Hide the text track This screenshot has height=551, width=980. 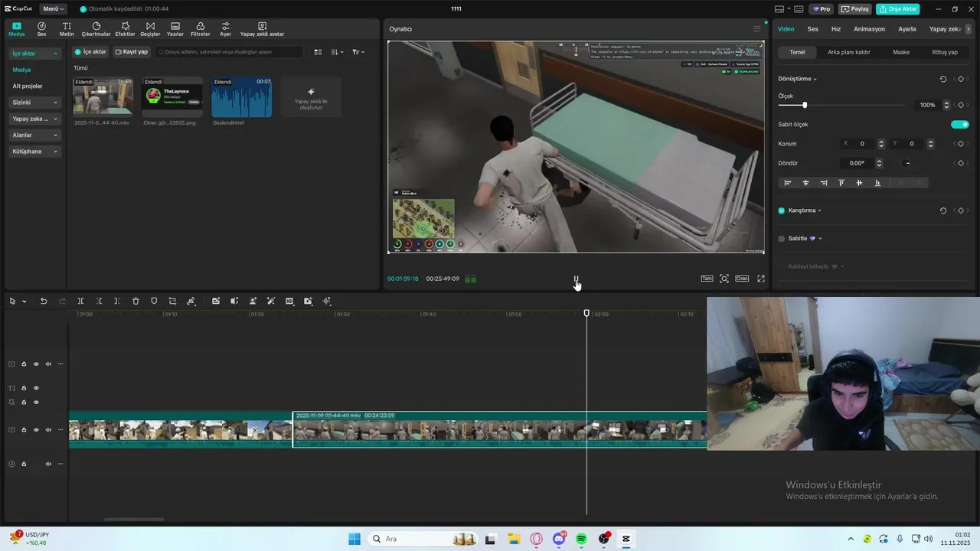click(x=36, y=388)
